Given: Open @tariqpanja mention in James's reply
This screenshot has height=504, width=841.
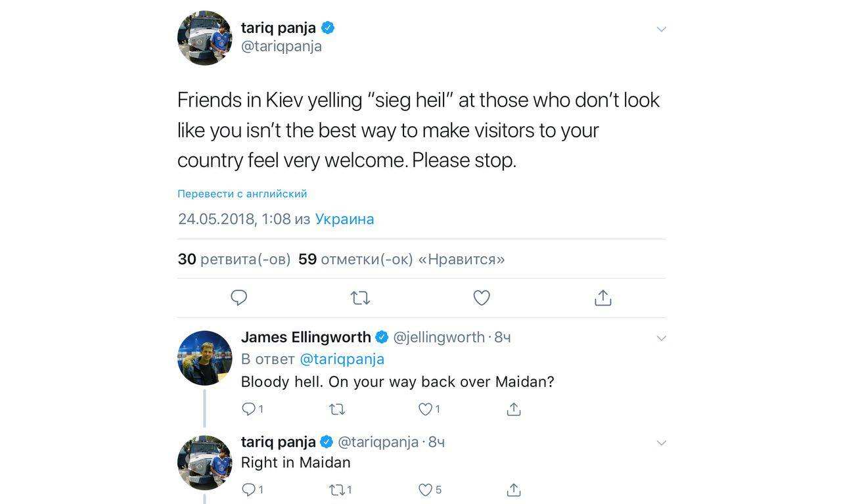Looking at the screenshot, I should (342, 359).
